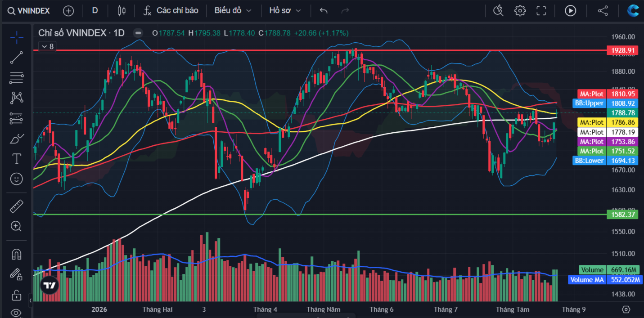The width and height of the screenshot is (644, 318).
Task: Click the Tháng Hai time axis label
Action: pyautogui.click(x=158, y=309)
